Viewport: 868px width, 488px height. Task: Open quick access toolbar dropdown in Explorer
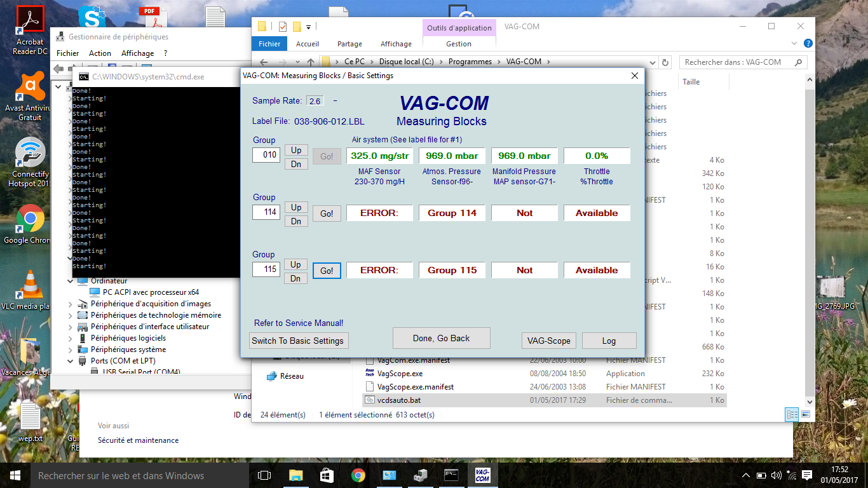[309, 27]
